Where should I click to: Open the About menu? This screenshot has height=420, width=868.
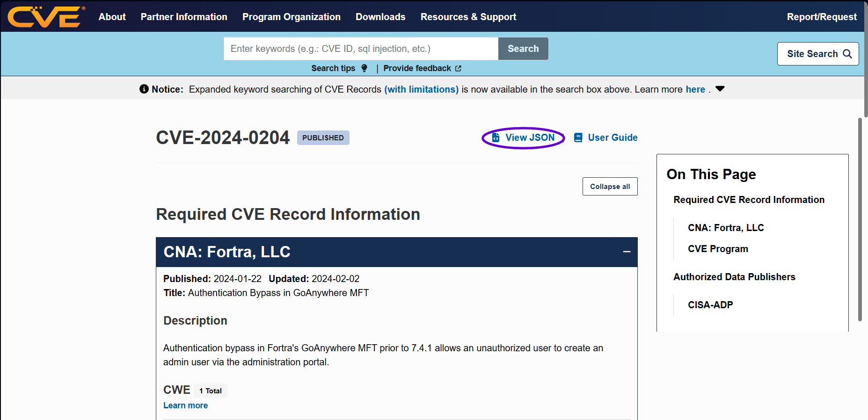112,17
